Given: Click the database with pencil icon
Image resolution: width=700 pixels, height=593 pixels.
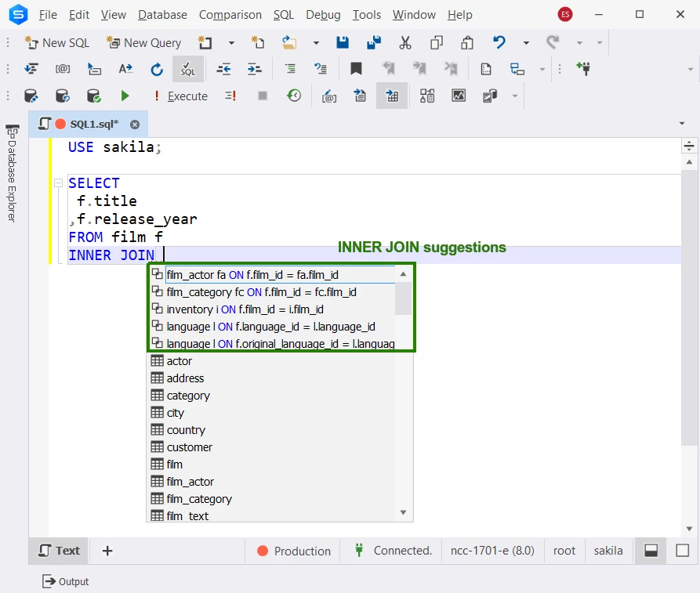Looking at the screenshot, I should pos(31,96).
